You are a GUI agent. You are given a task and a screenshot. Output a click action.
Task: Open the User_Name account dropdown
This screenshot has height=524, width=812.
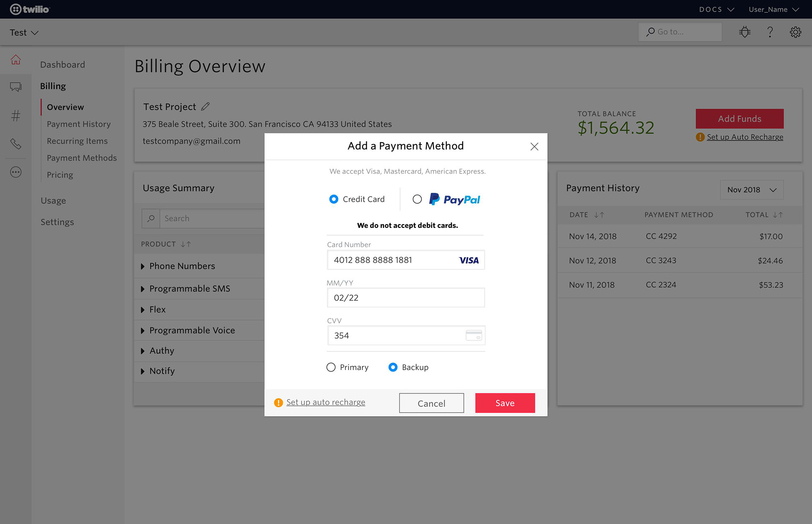773,9
